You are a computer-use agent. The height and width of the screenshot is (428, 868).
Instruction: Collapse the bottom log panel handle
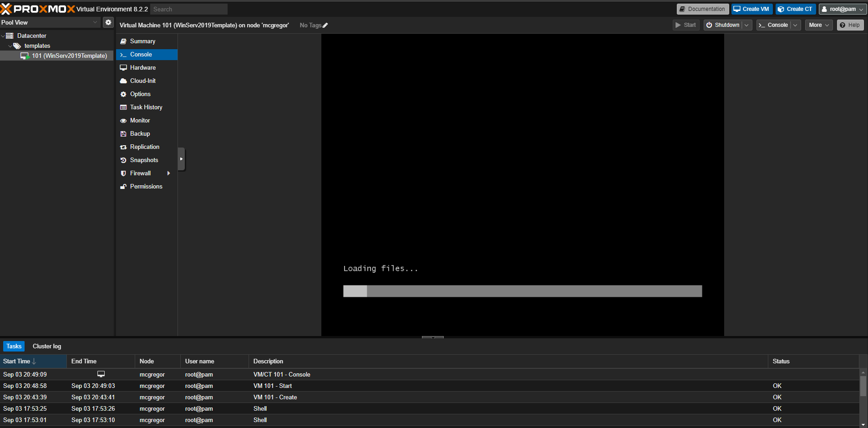433,337
